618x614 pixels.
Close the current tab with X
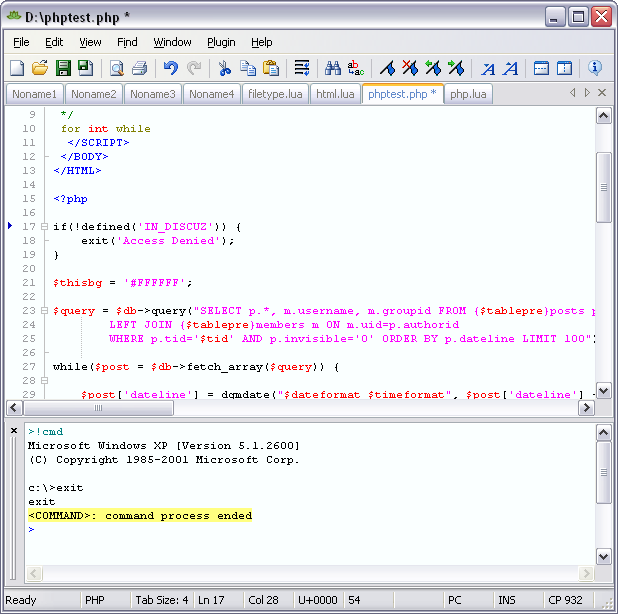602,93
